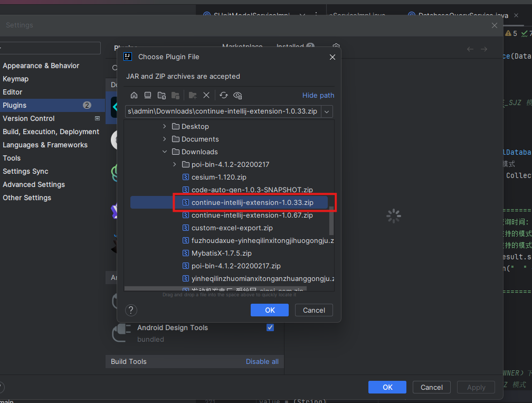Click file tree horizontal scrollbar
Viewport: 532px width, 403px height.
[215, 288]
